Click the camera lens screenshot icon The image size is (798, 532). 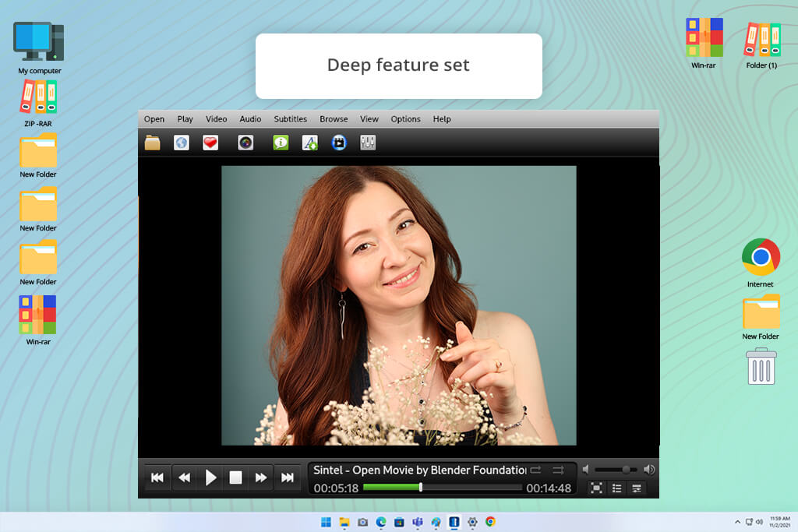(245, 143)
